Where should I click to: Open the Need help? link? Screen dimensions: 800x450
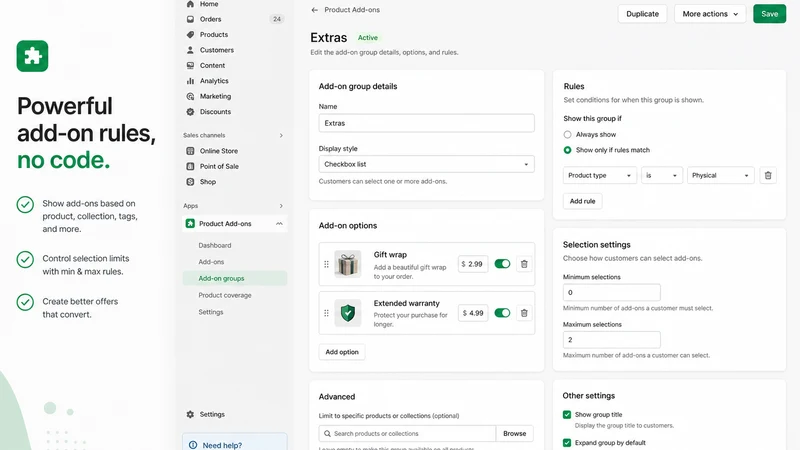pyautogui.click(x=222, y=445)
